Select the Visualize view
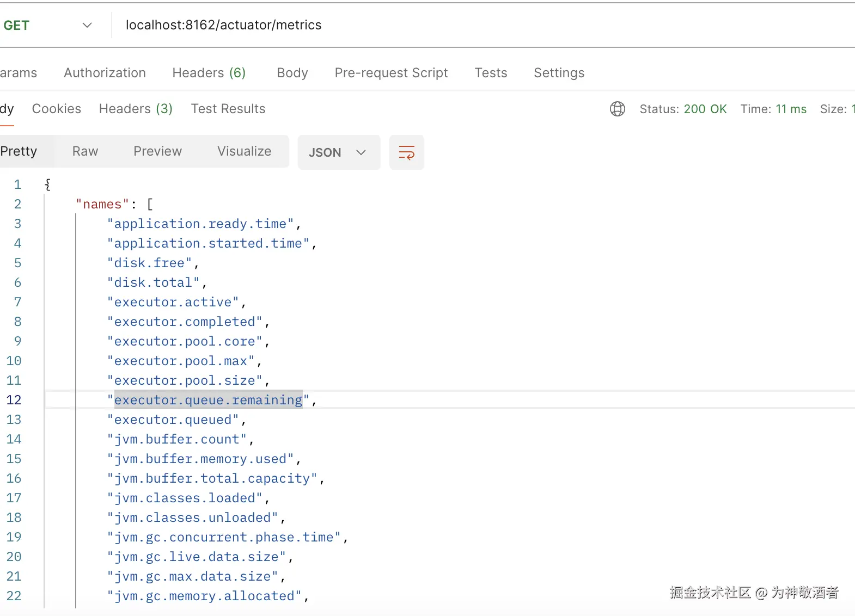Viewport: 855px width, 616px height. click(x=244, y=151)
